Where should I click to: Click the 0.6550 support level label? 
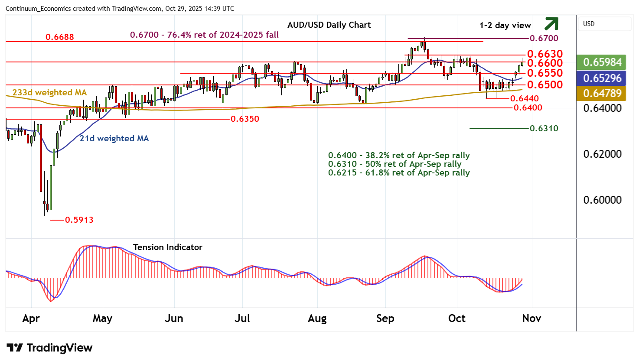[544, 73]
